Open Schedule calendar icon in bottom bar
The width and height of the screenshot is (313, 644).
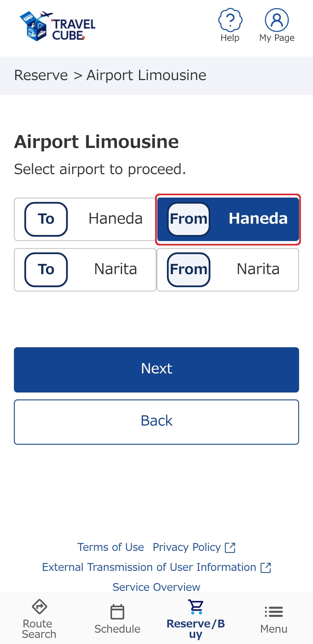click(x=117, y=612)
